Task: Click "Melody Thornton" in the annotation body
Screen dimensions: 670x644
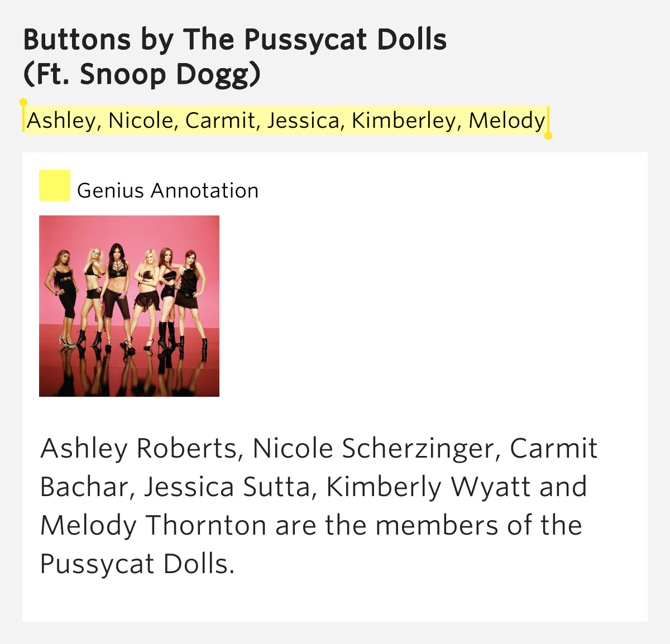Action: tap(153, 526)
